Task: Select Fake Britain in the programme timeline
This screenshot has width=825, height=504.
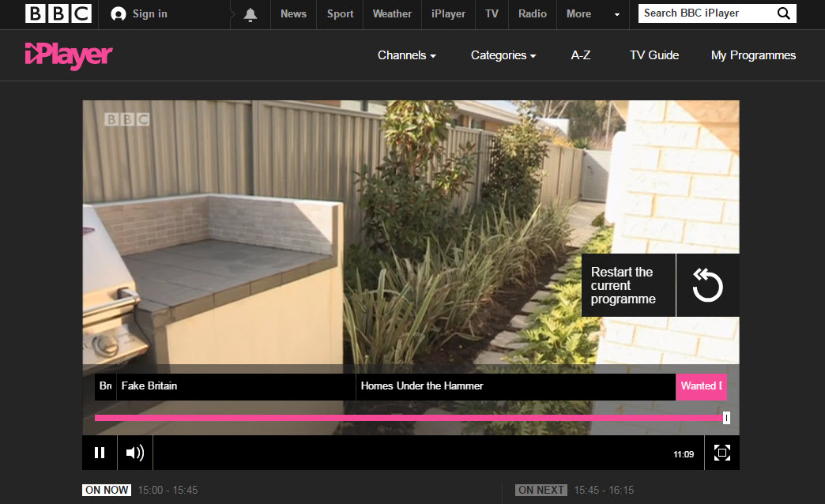Action: click(x=235, y=386)
